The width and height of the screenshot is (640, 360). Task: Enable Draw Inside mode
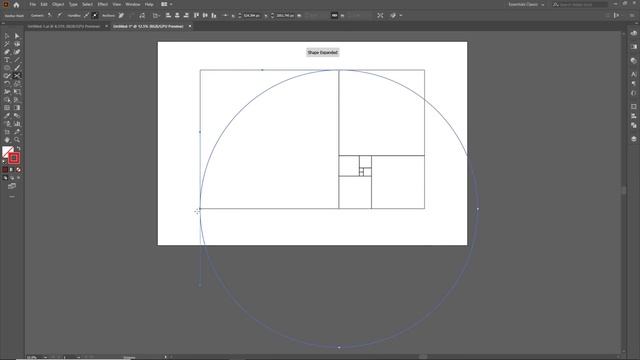coord(18,178)
